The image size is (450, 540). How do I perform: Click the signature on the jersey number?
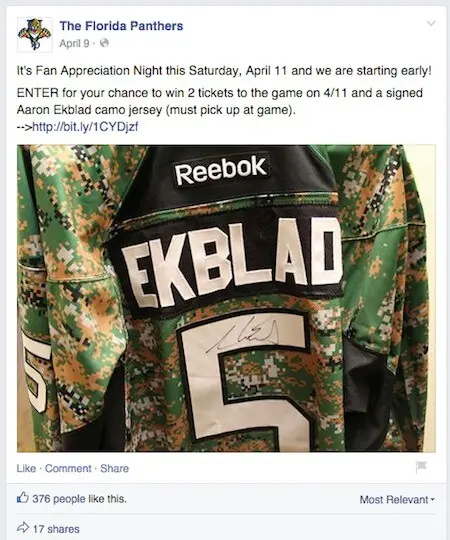(x=245, y=334)
